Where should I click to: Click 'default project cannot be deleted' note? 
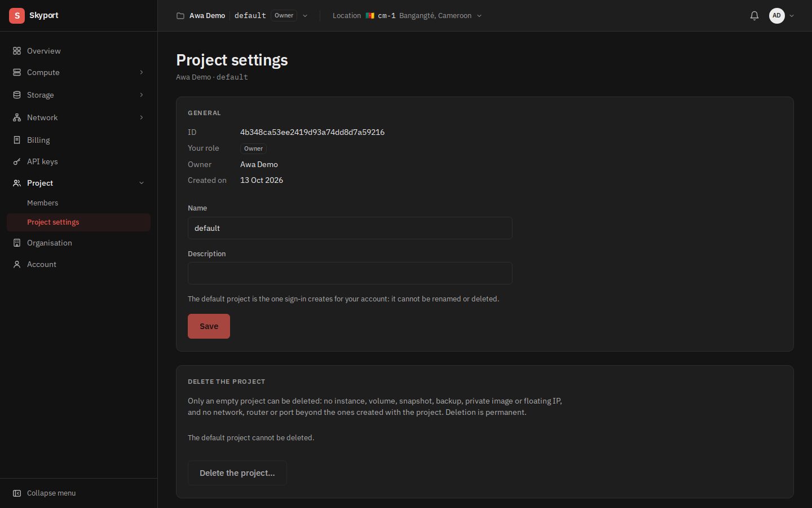tap(251, 437)
